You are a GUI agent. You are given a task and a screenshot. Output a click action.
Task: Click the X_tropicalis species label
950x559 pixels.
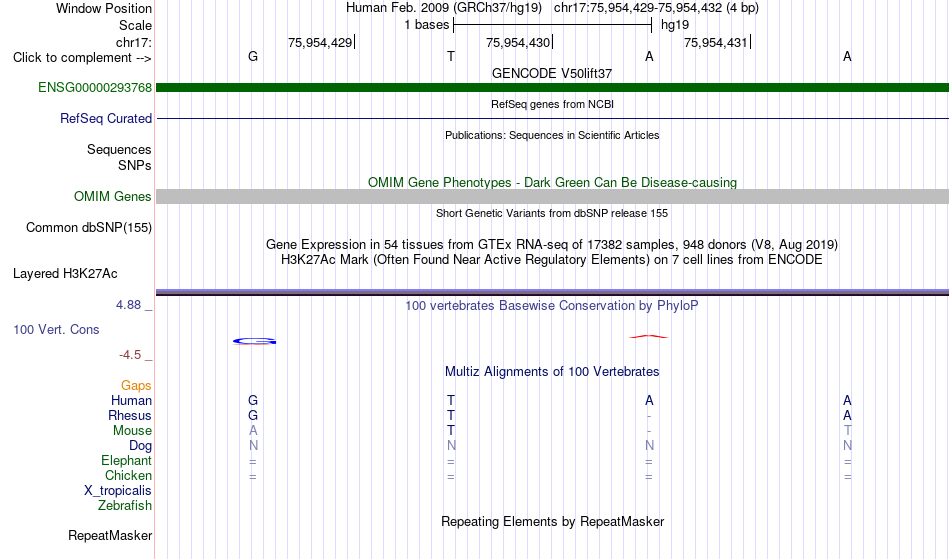tap(118, 491)
